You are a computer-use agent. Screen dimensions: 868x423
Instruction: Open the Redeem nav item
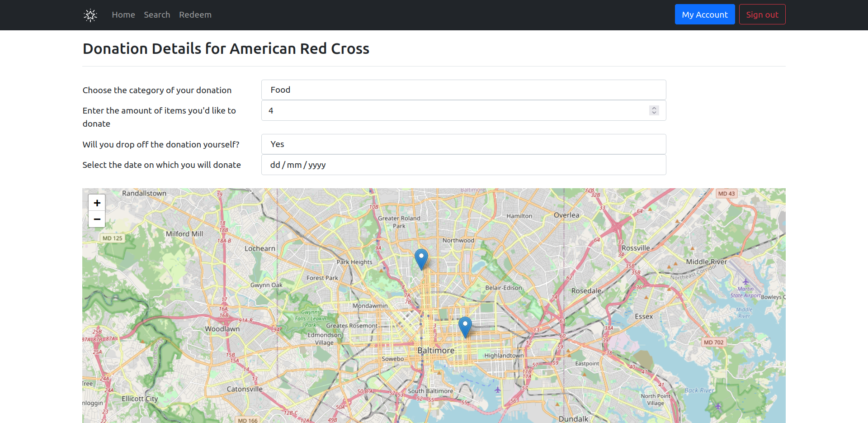point(195,15)
